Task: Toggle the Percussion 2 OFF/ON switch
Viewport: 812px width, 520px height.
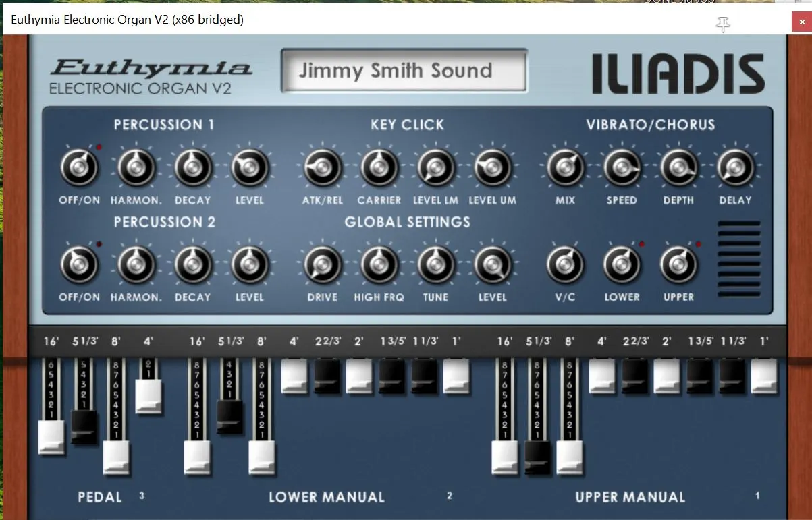Action: coord(80,264)
